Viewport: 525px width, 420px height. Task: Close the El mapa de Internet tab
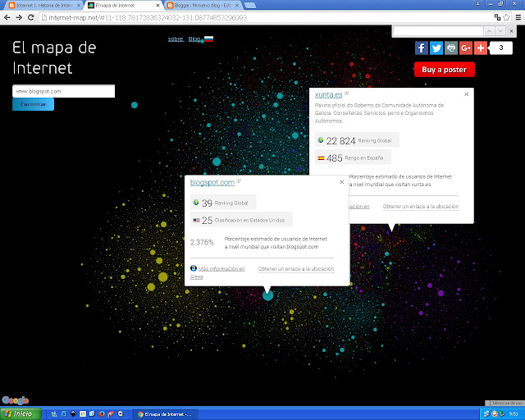tap(157, 6)
